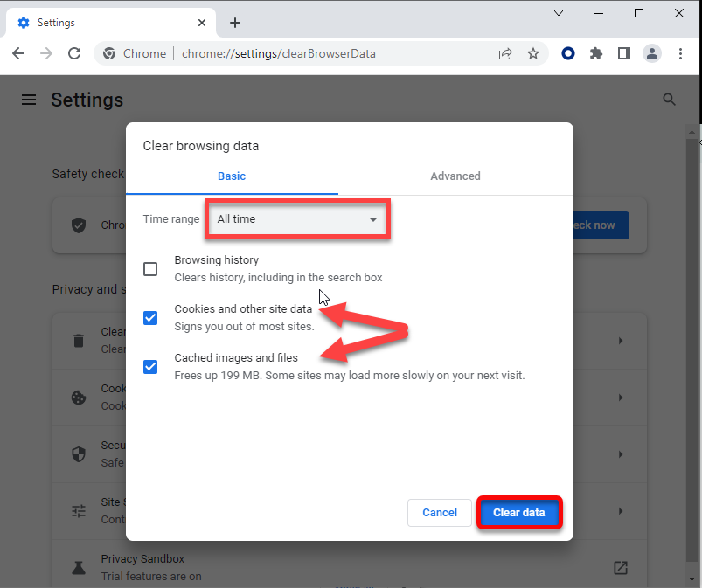Click the address bar URL field

tap(332, 53)
